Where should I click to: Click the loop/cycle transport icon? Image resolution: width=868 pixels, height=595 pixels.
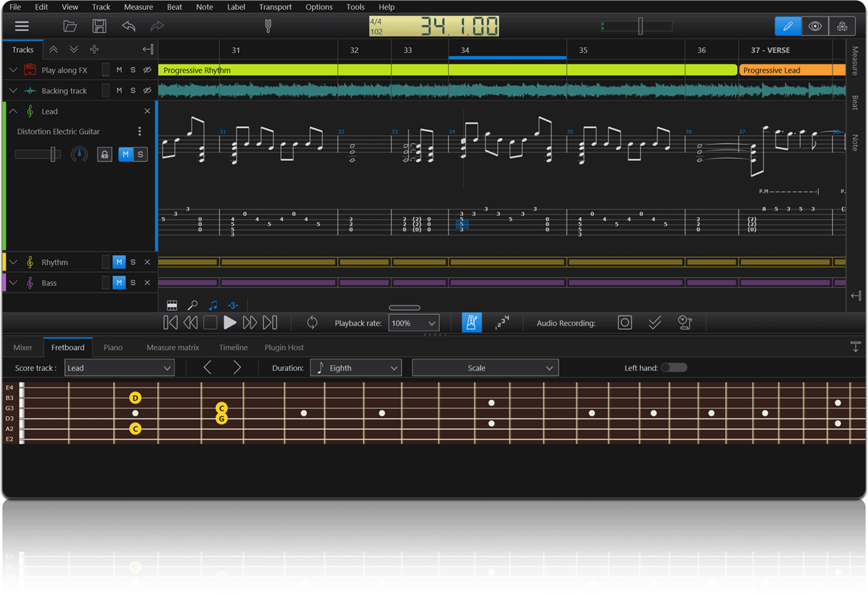pyautogui.click(x=310, y=322)
